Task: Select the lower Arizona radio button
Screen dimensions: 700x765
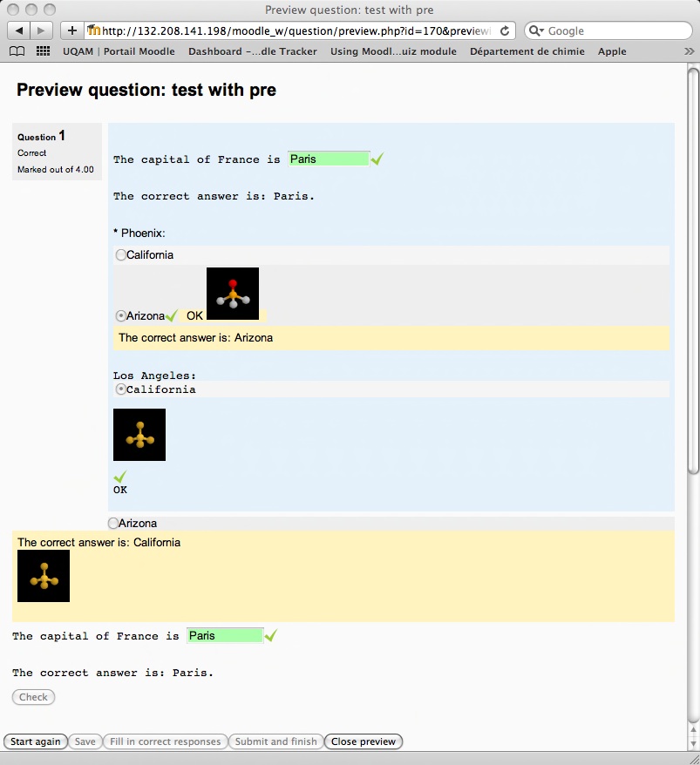Action: 112,523
